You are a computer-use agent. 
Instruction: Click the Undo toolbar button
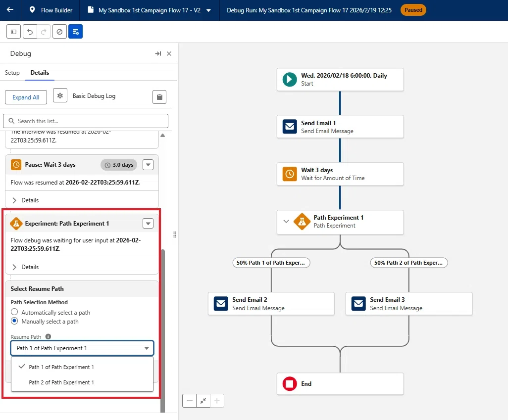tap(30, 32)
